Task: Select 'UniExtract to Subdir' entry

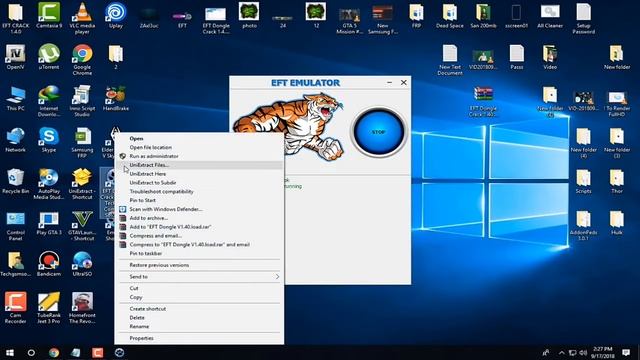Action: pos(153,182)
